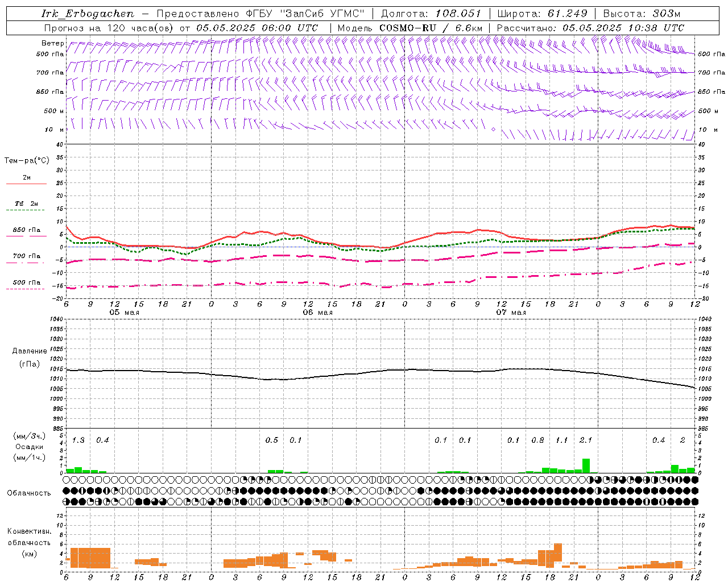Click the 05 мая date label

(x=125, y=313)
